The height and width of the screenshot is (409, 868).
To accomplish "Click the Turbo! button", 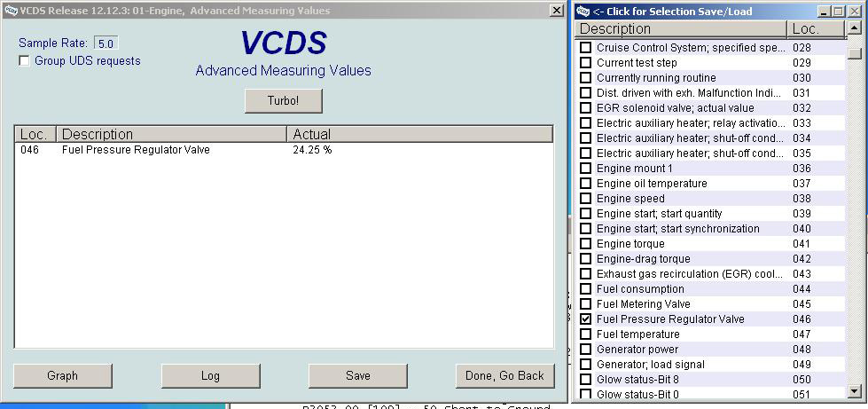I will click(284, 101).
